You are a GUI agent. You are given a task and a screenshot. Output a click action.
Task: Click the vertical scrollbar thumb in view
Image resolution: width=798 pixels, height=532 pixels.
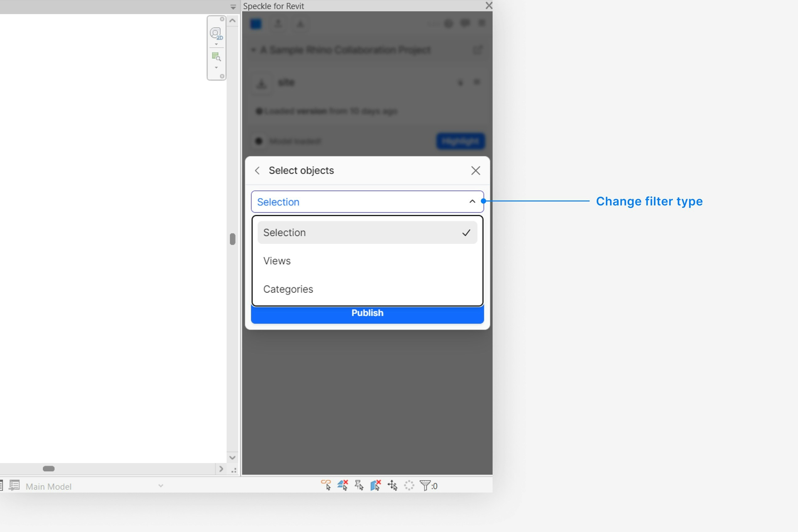pos(232,239)
